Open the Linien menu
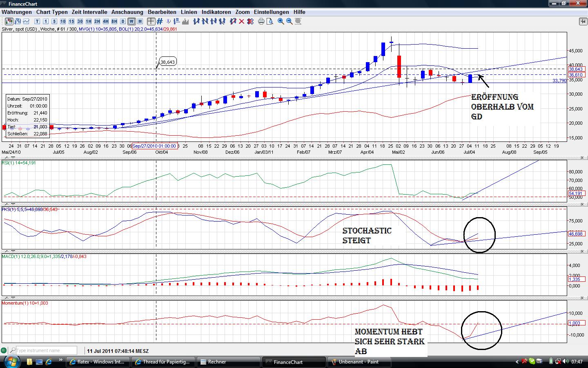The width and height of the screenshot is (588, 368). [189, 12]
